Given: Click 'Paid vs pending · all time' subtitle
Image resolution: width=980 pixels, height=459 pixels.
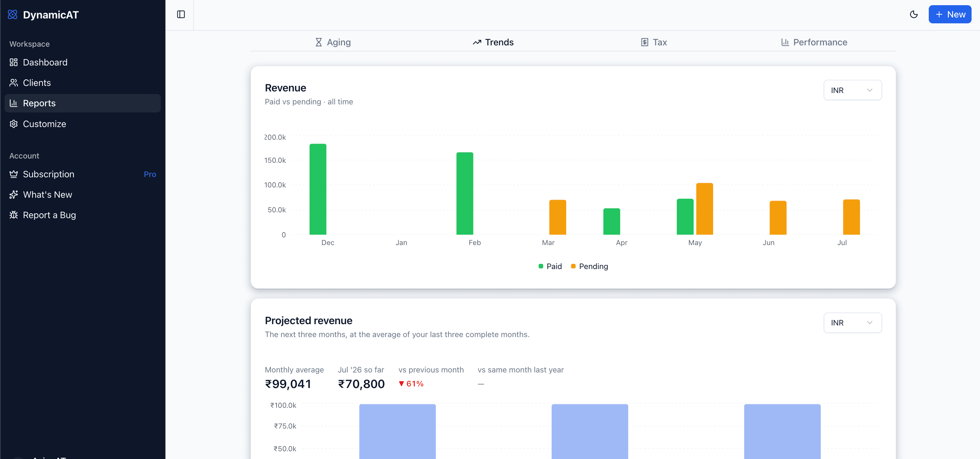Looking at the screenshot, I should click(308, 101).
